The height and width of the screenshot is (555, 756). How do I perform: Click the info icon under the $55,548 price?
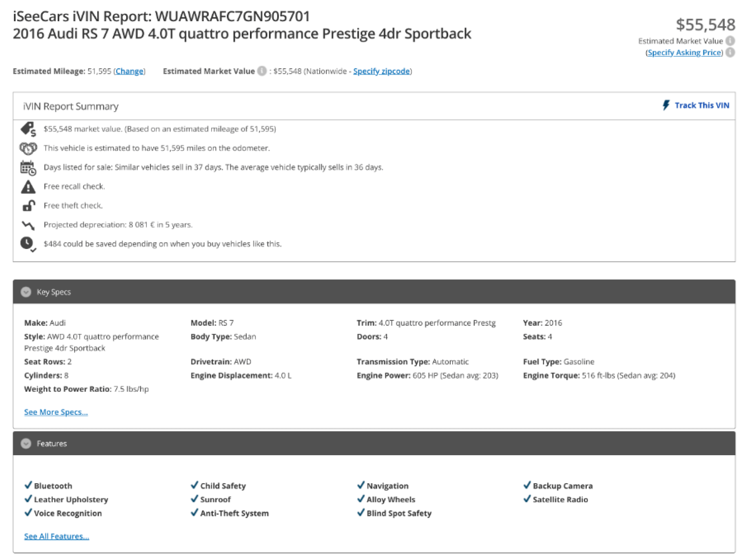(x=730, y=41)
